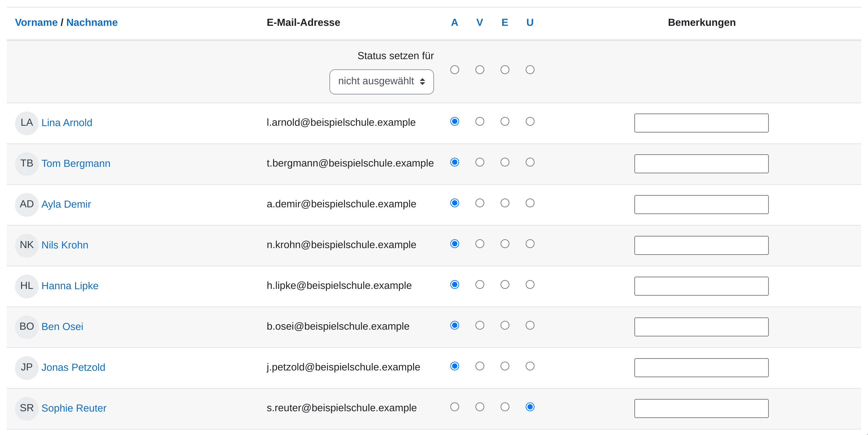Mark Lina Arnold as V status

(480, 121)
